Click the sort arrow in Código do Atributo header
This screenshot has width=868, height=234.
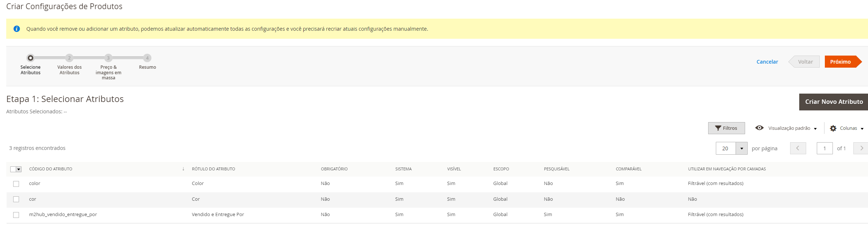click(x=183, y=169)
